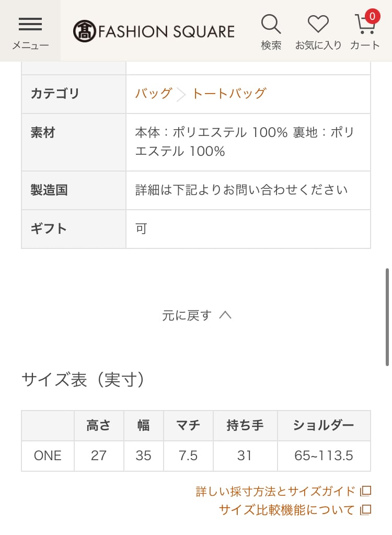Open the shopping cart icon
The image size is (392, 535).
click(364, 25)
